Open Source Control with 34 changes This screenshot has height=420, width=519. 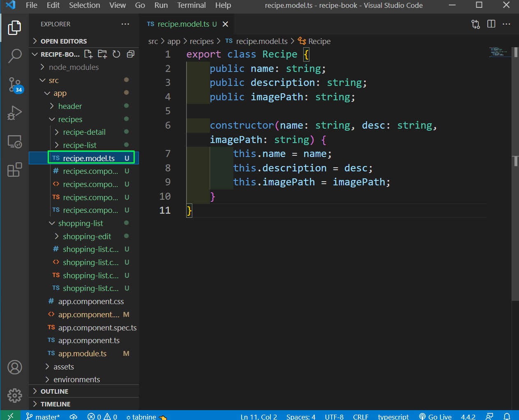[x=15, y=85]
